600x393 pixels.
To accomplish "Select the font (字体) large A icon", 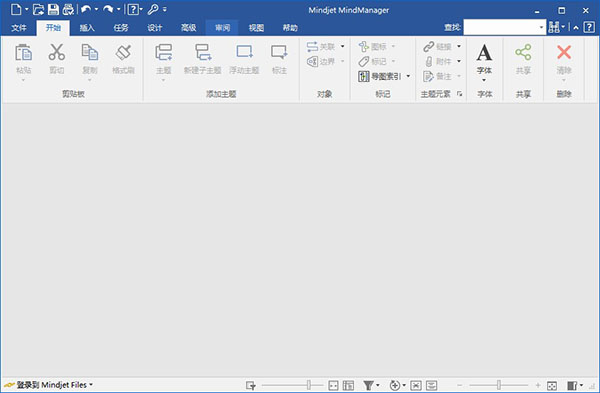I will click(484, 53).
